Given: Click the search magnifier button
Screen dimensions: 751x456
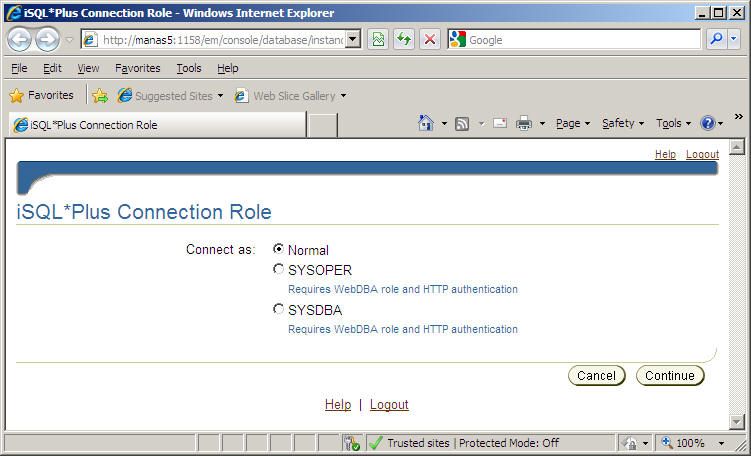Looking at the screenshot, I should click(717, 40).
